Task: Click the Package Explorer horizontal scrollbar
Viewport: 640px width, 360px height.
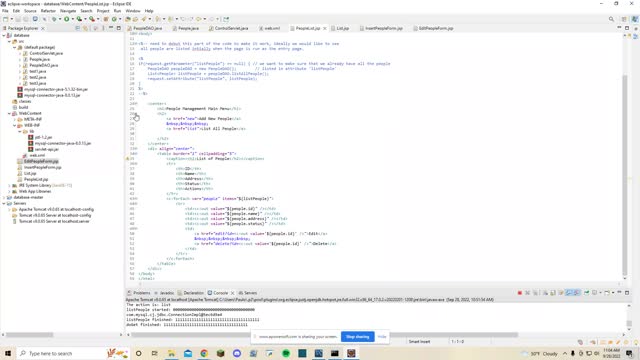Action: pos(29,335)
